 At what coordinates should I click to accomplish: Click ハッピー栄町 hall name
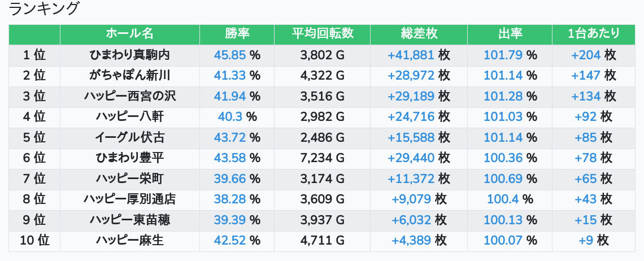click(x=129, y=179)
